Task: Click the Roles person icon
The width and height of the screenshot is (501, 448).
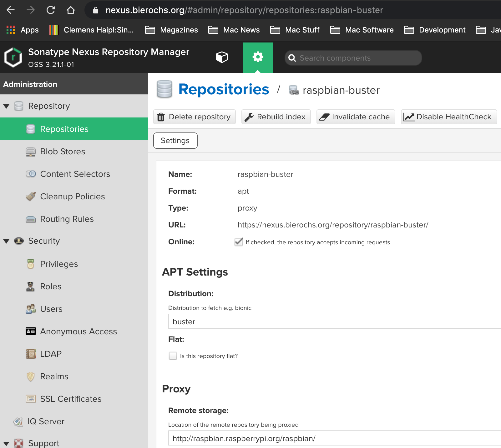Action: [30, 286]
